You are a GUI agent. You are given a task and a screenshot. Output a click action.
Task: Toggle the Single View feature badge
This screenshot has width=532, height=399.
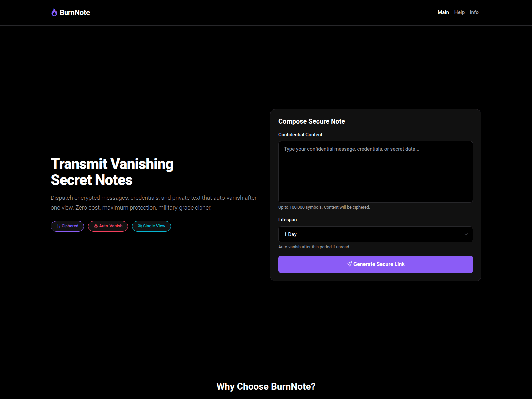(151, 226)
